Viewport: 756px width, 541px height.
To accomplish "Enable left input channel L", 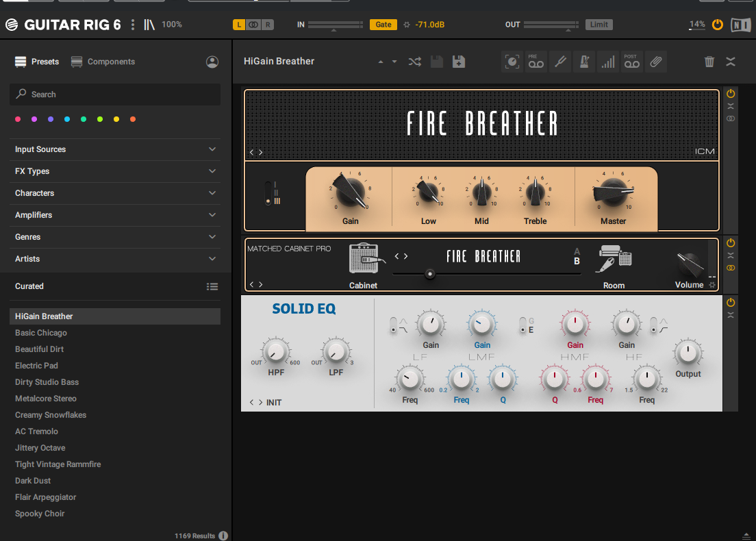I will tap(239, 25).
